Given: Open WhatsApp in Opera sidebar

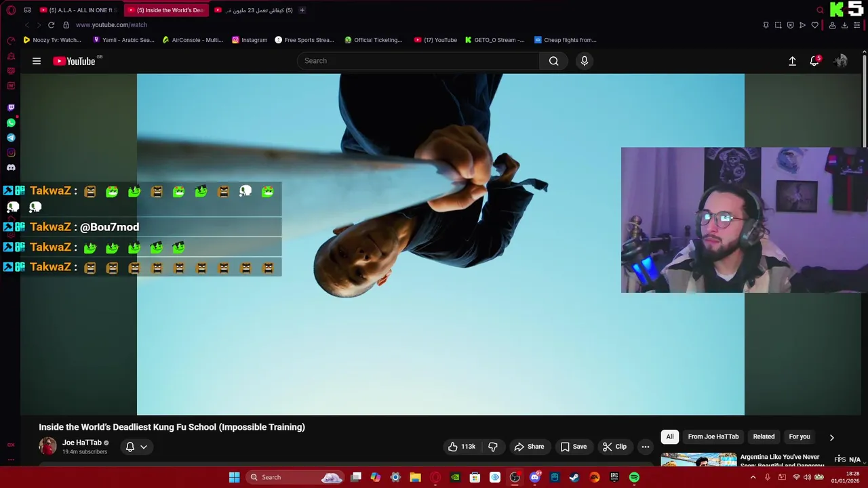Looking at the screenshot, I should 11,123.
